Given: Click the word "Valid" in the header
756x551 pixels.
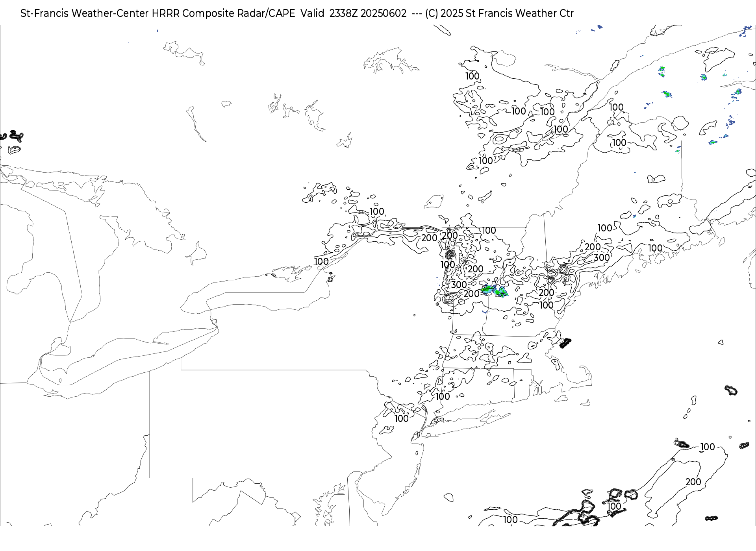Looking at the screenshot, I should point(312,13).
